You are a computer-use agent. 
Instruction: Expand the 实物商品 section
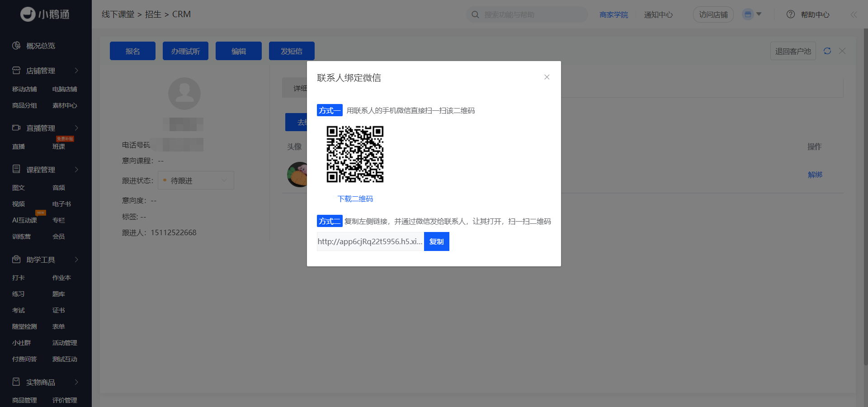coord(76,382)
